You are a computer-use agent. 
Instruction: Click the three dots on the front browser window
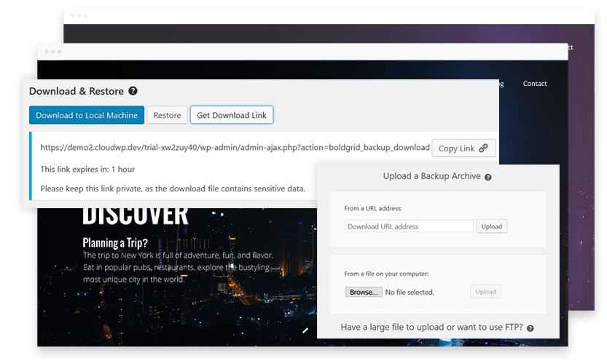(x=54, y=52)
